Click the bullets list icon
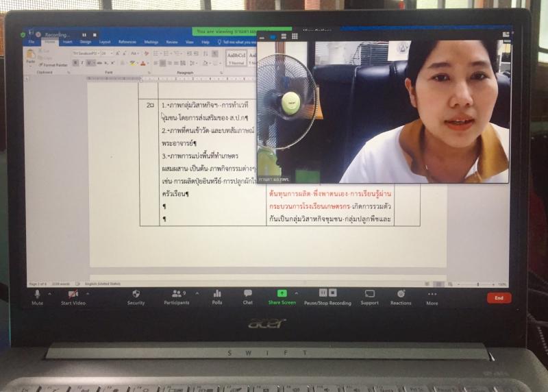 [x=157, y=53]
